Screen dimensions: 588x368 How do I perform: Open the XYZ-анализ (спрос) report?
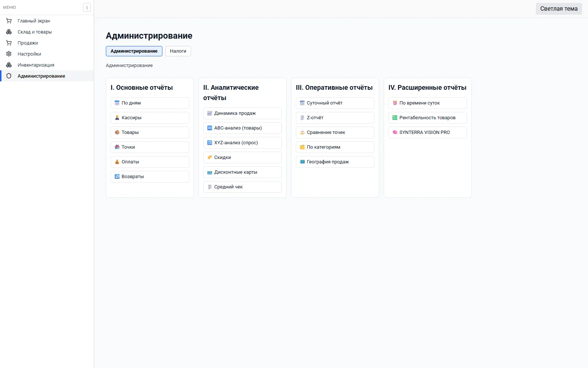coord(243,143)
